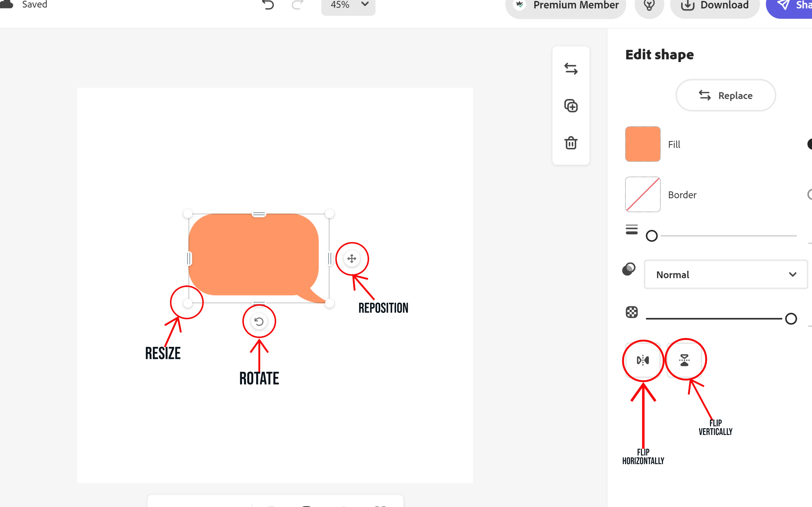Open the orange Fill color swatch
812x507 pixels.
[x=643, y=144]
